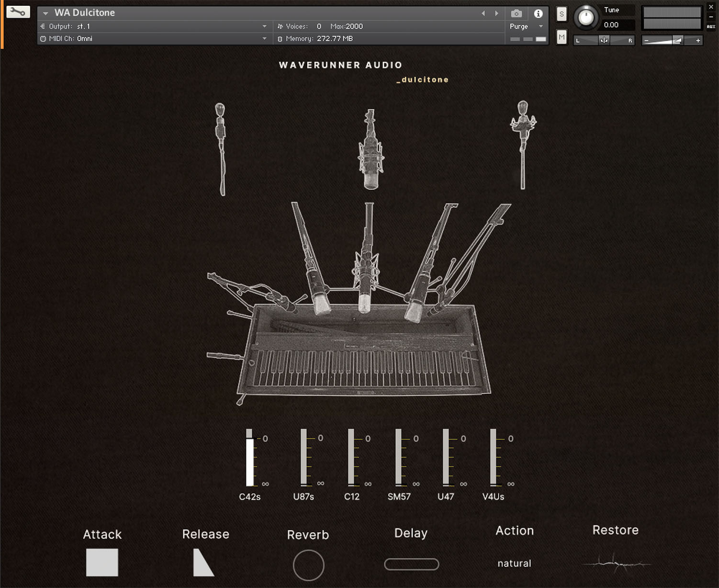Open the instrument info icon
Viewport: 719px width, 588px height.
[x=538, y=13]
